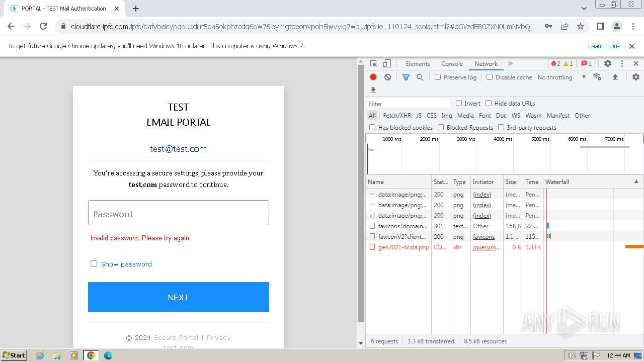Check Blocked Requests option

pos(441,127)
